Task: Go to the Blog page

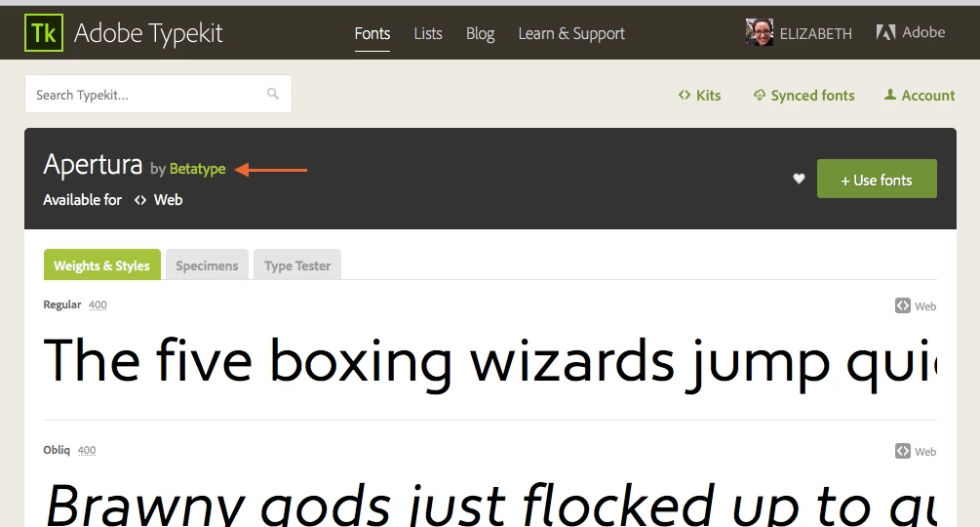Action: tap(480, 33)
